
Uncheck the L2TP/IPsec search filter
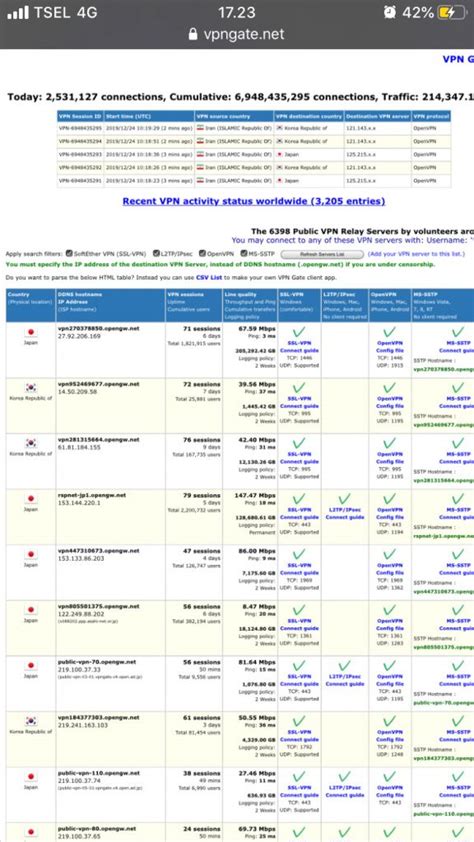click(x=156, y=253)
